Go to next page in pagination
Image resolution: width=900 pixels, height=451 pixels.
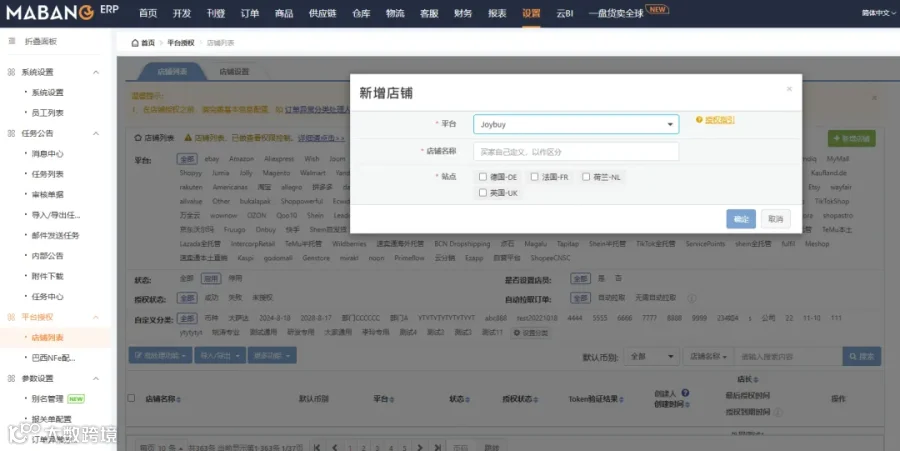tap(420, 447)
